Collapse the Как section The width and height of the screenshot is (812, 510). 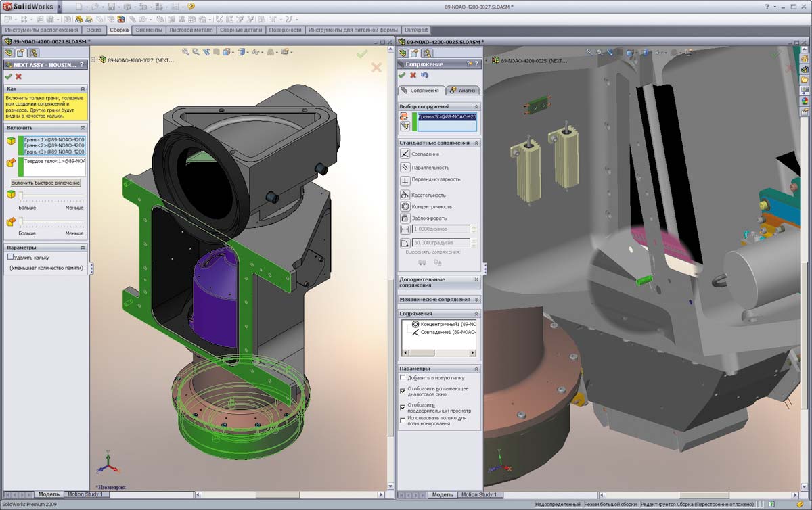[x=83, y=89]
